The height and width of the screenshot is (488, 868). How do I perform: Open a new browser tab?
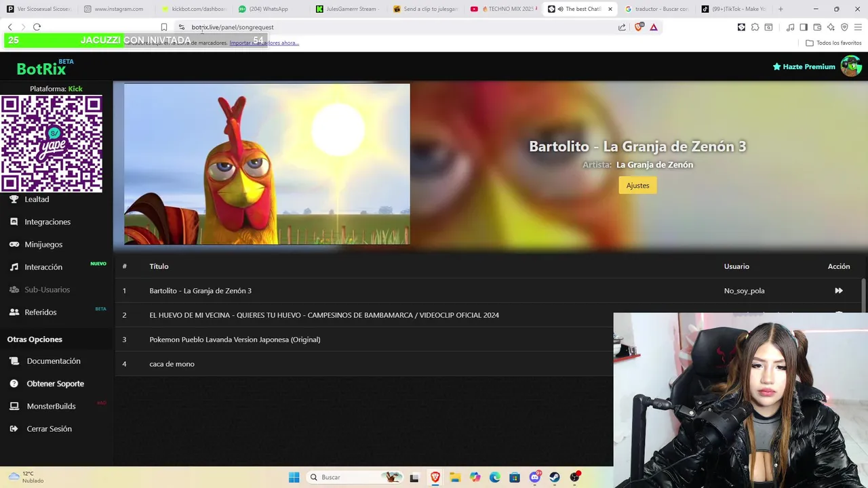(x=781, y=9)
